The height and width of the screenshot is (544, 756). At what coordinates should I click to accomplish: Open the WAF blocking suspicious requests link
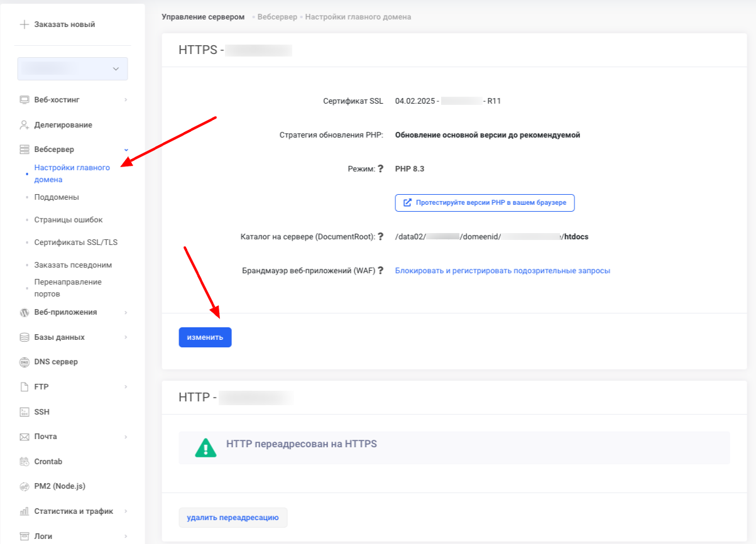(502, 271)
